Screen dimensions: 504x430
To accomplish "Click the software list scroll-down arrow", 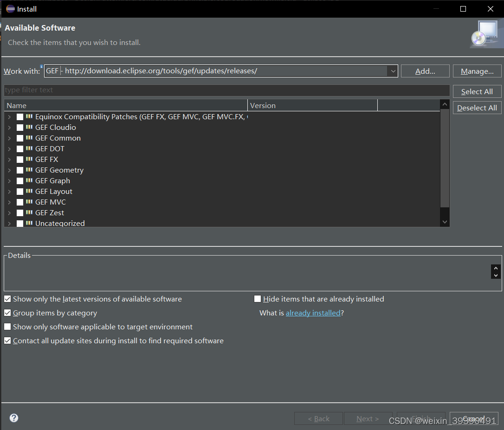I will coord(445,222).
